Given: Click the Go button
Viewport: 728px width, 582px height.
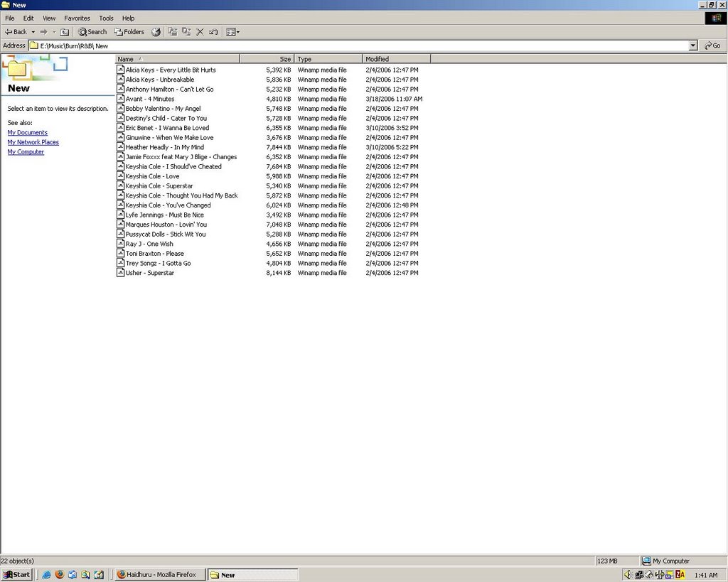Looking at the screenshot, I should 712,45.
